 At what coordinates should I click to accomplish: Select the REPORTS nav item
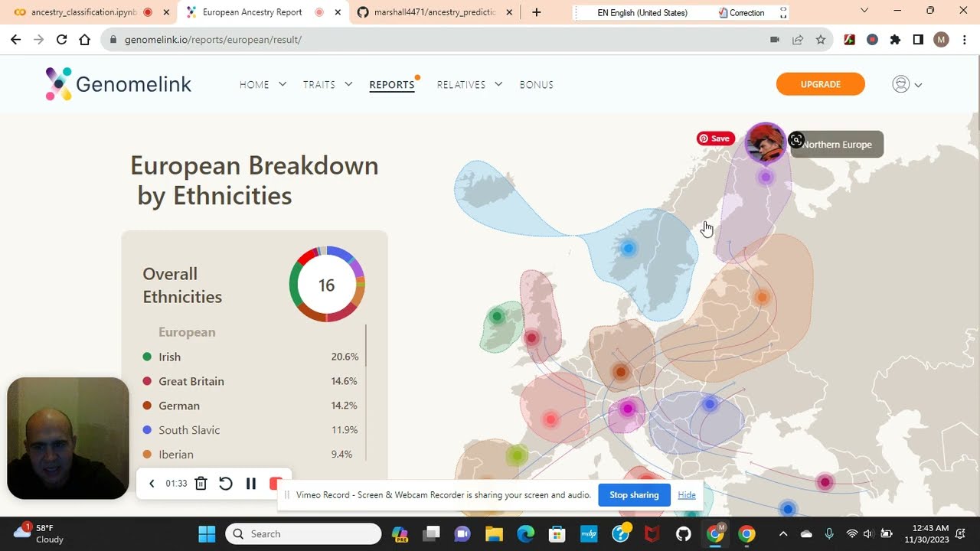click(391, 84)
